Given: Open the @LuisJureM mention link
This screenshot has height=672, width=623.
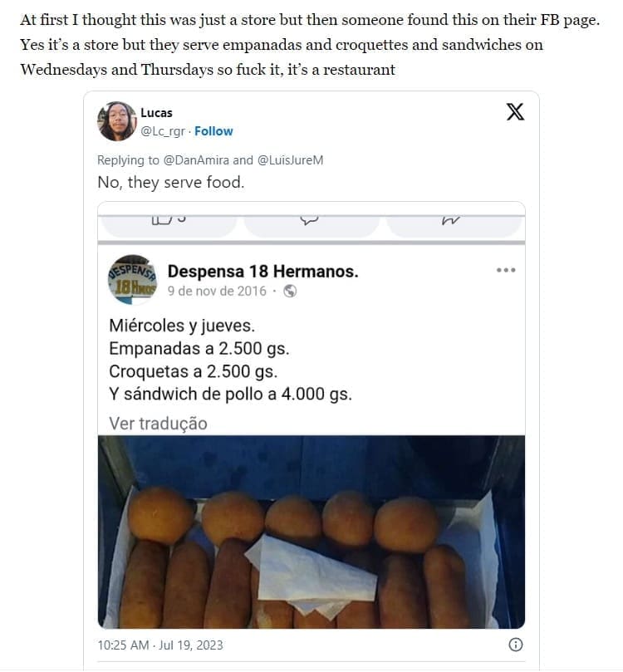Looking at the screenshot, I should (290, 160).
